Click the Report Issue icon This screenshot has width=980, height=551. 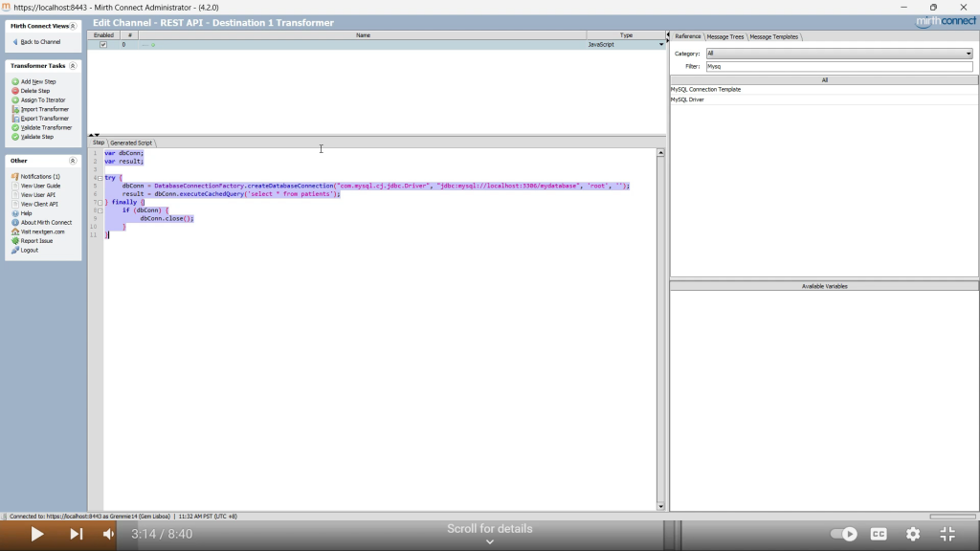tap(15, 240)
